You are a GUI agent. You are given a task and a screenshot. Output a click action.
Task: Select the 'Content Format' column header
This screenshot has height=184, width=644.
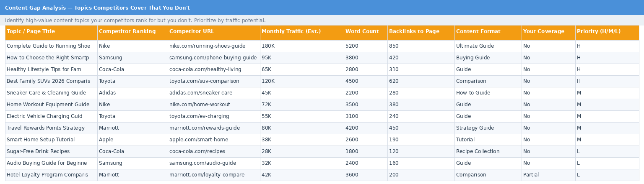[488, 33]
